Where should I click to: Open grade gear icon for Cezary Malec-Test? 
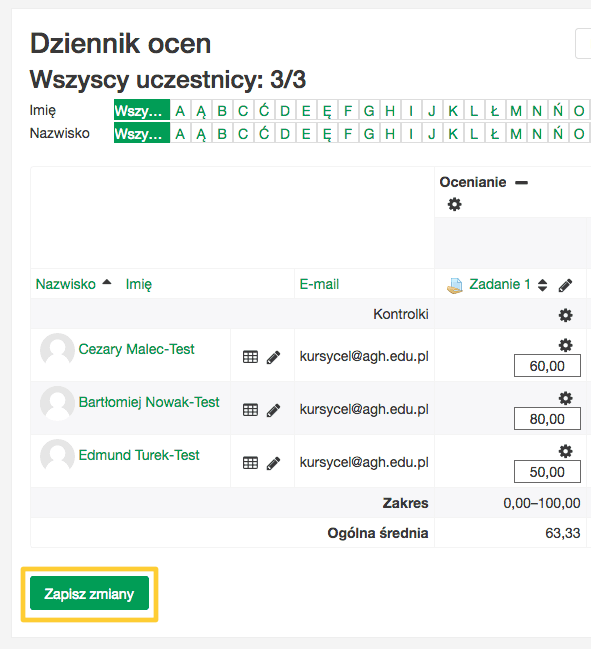[x=565, y=345]
